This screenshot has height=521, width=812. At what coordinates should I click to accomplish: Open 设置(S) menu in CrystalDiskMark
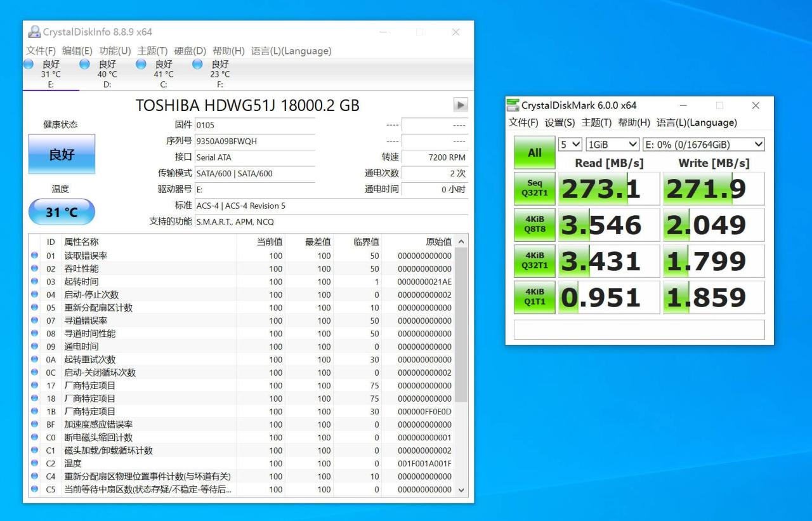point(560,122)
